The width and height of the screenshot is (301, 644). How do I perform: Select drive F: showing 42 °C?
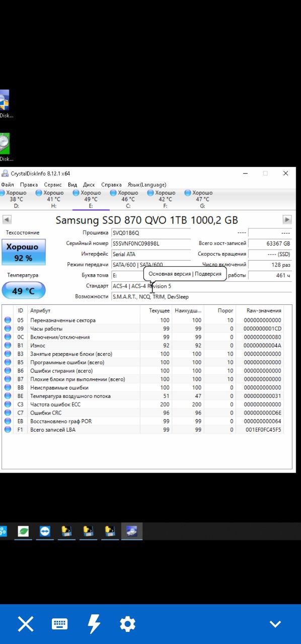pos(162,199)
